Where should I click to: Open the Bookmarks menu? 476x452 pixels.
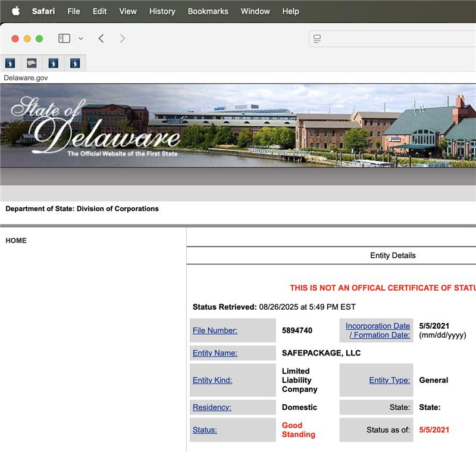[208, 11]
